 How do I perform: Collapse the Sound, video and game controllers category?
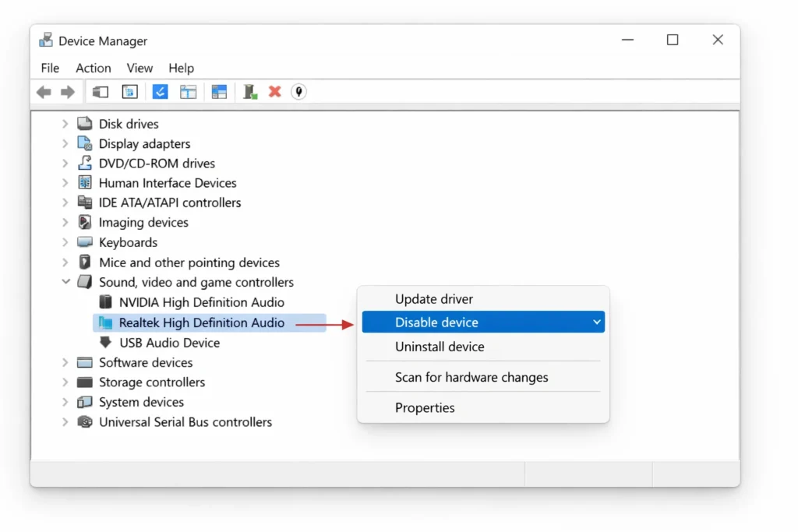[65, 282]
